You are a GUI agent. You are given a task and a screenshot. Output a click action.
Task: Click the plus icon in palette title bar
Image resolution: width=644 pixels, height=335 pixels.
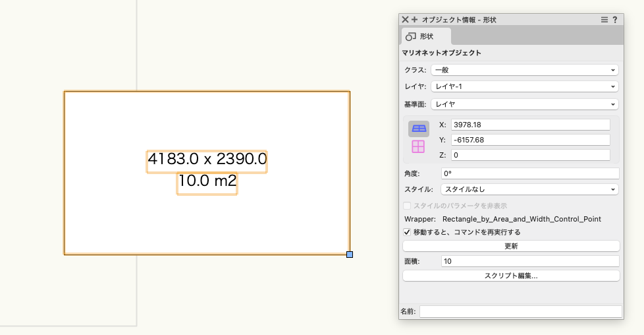[x=415, y=20]
